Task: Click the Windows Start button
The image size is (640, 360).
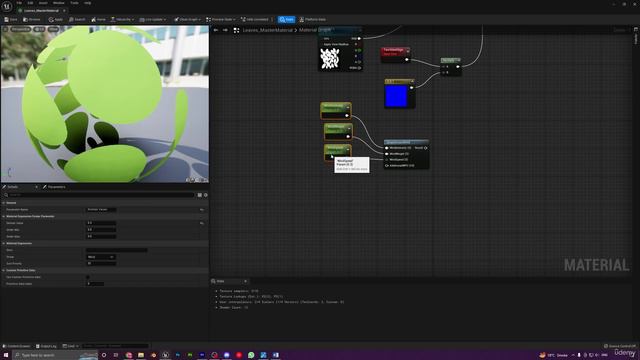Action: pyautogui.click(x=6, y=355)
